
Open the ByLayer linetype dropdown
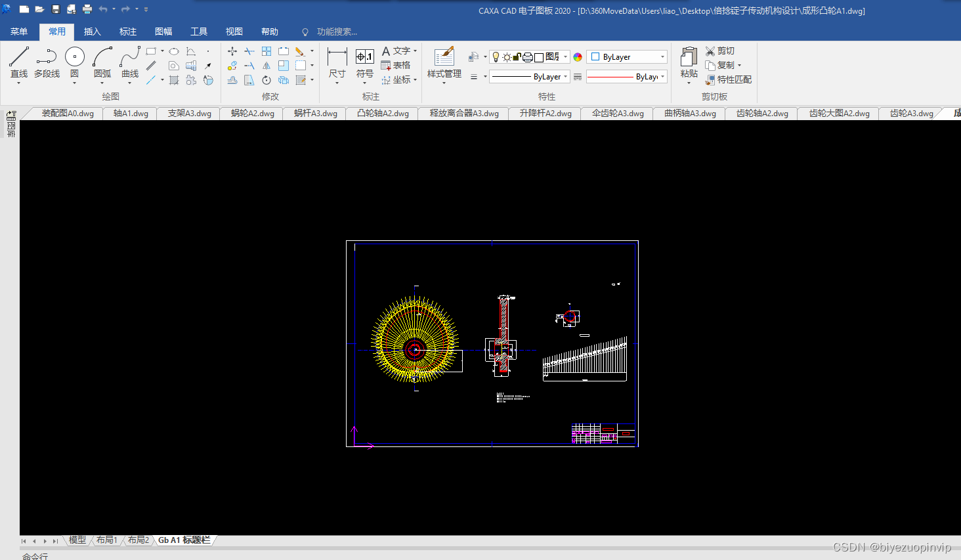point(565,77)
